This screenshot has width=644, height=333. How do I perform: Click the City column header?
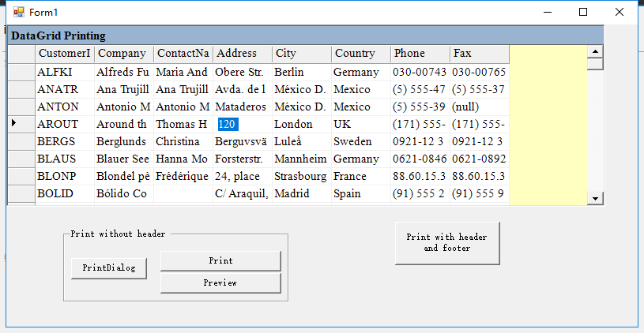[302, 54]
